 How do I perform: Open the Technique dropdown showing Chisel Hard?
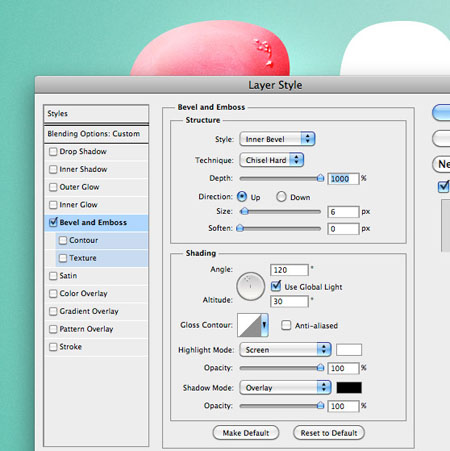[x=271, y=160]
